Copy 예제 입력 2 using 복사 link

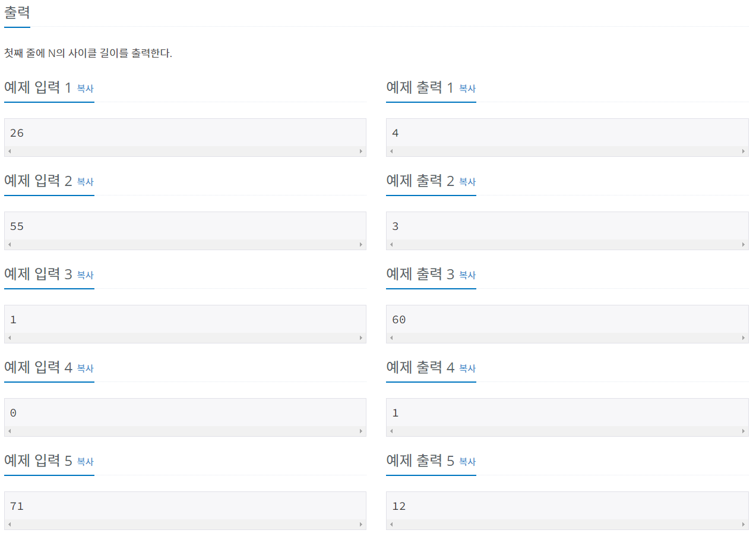(x=85, y=182)
